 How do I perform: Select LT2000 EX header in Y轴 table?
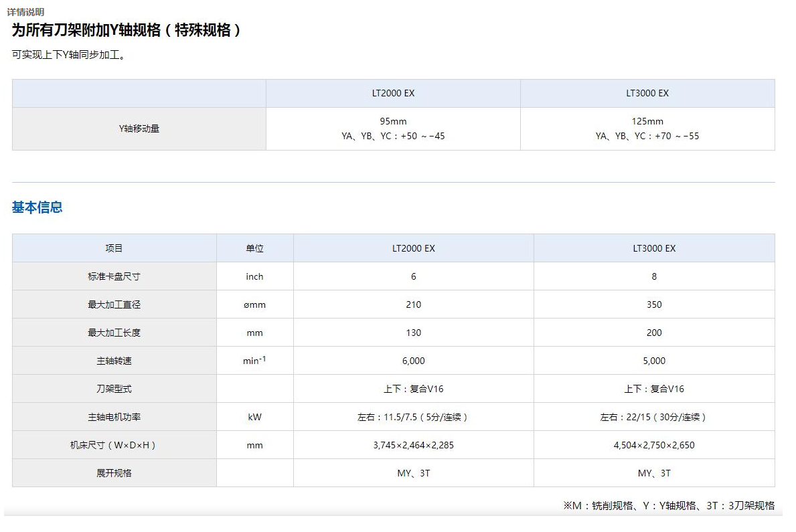point(393,93)
